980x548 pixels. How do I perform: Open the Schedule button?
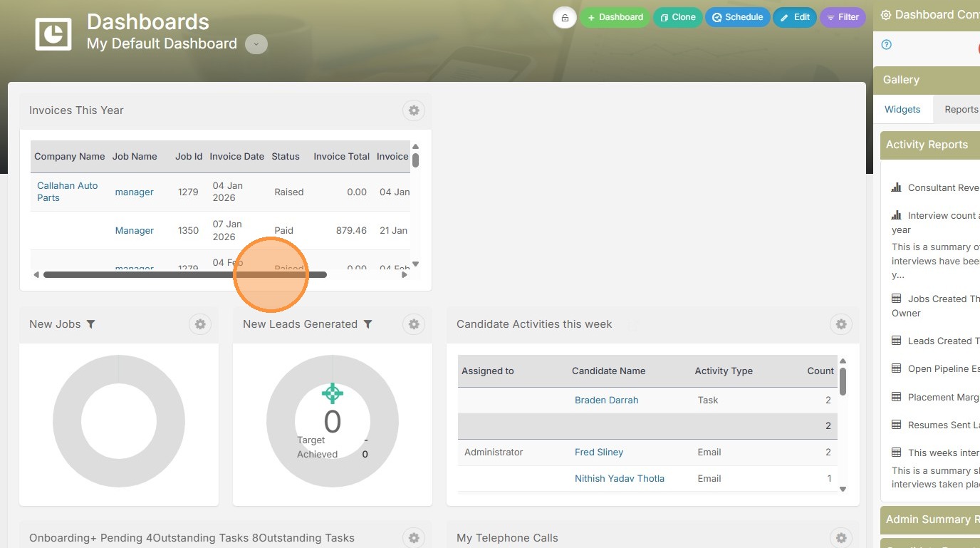737,17
